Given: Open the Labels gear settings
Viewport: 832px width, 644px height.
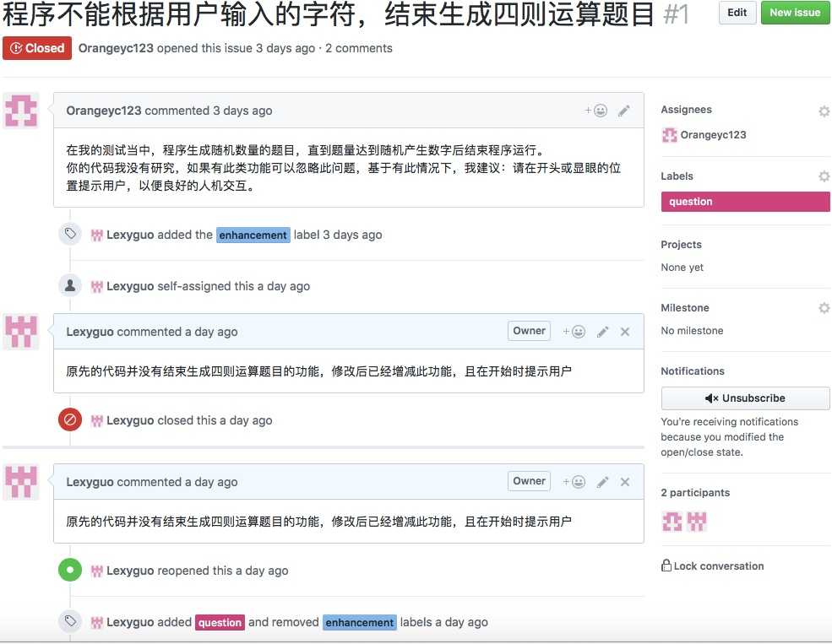Looking at the screenshot, I should pos(824,176).
